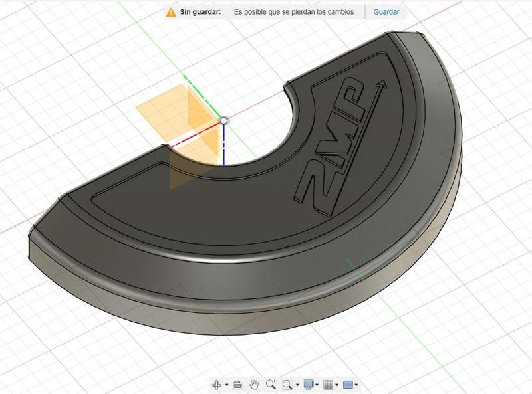Expand the Viewports dropdown arrow

click(356, 385)
